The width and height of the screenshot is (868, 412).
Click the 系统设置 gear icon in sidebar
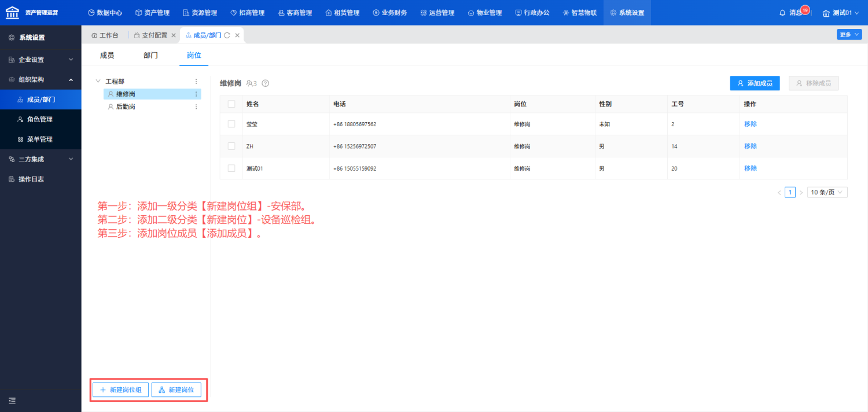[12, 38]
